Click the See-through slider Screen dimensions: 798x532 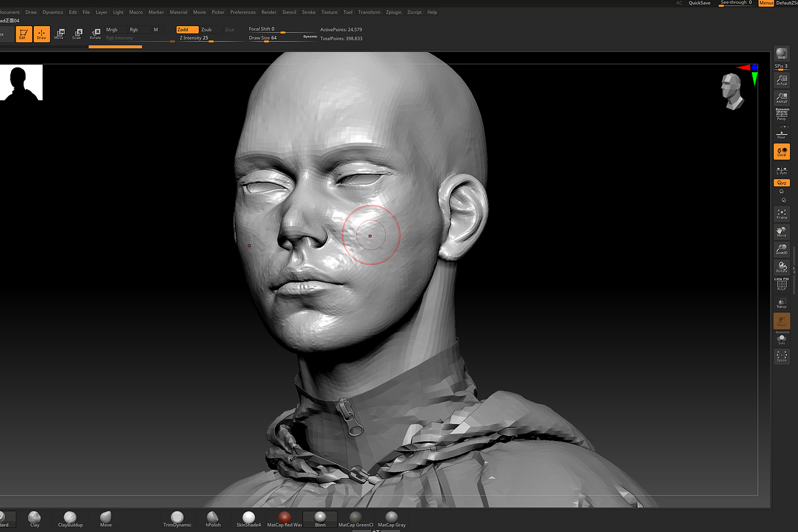click(x=736, y=3)
